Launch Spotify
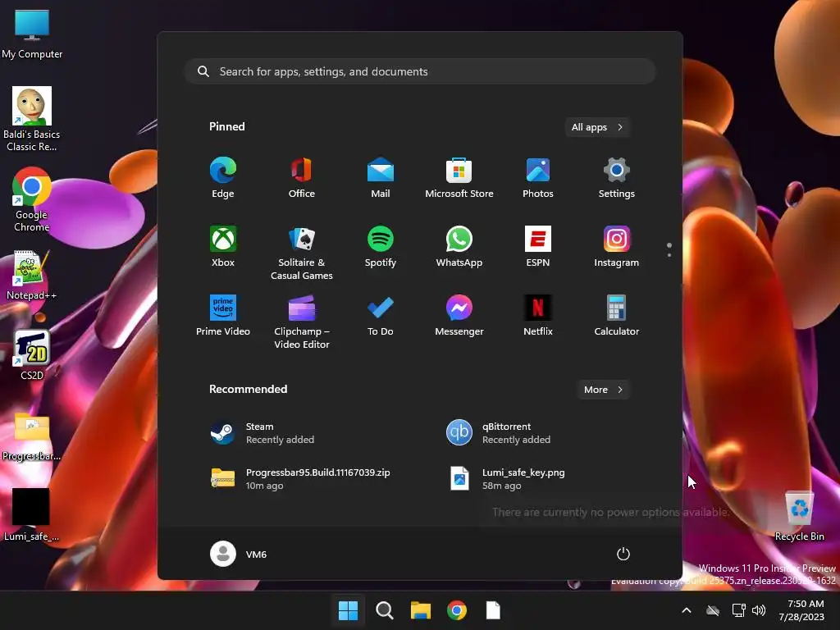This screenshot has width=840, height=630. click(381, 247)
